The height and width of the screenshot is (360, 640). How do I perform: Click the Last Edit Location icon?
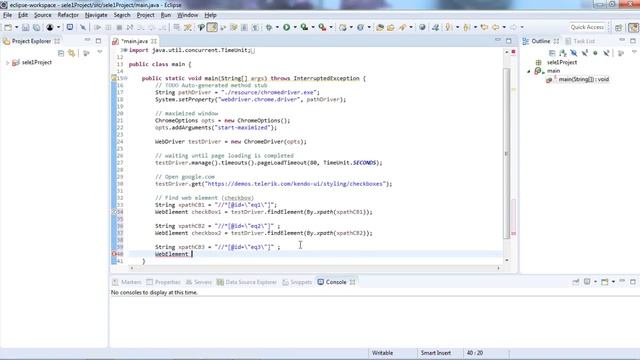484,27
